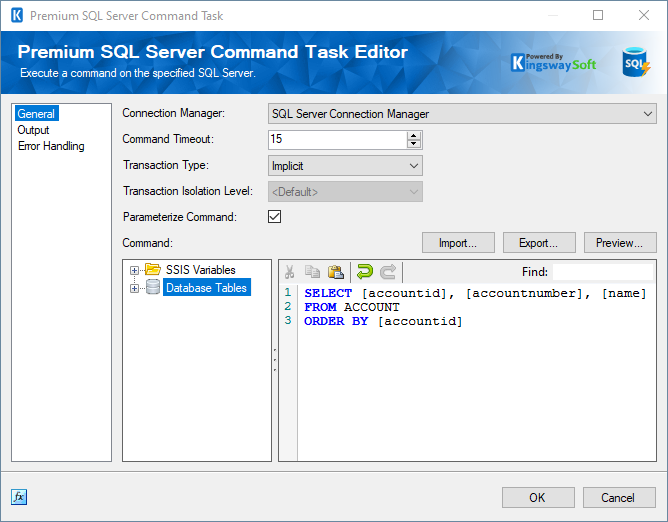Click the Cut scissors icon

pyautogui.click(x=290, y=272)
